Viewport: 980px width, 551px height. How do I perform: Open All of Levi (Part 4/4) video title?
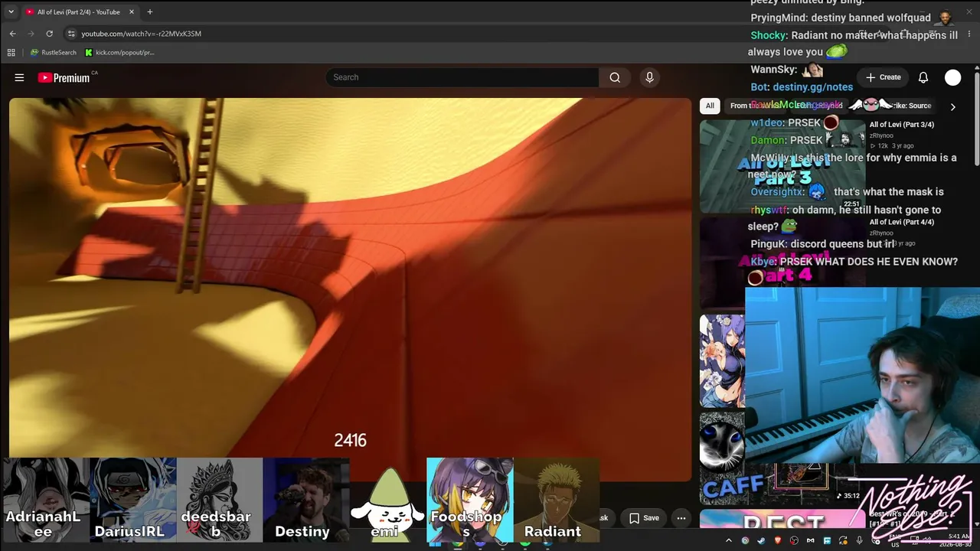pos(902,222)
